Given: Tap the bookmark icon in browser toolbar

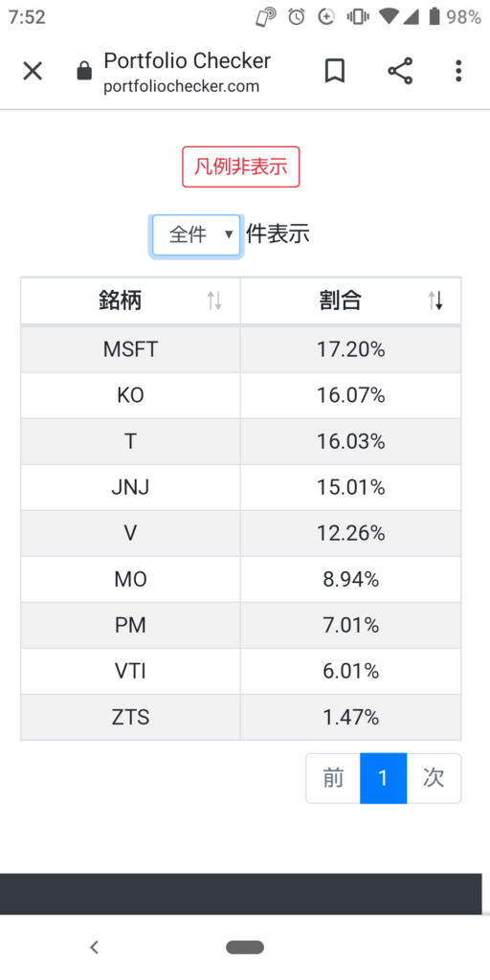Looking at the screenshot, I should pyautogui.click(x=335, y=71).
